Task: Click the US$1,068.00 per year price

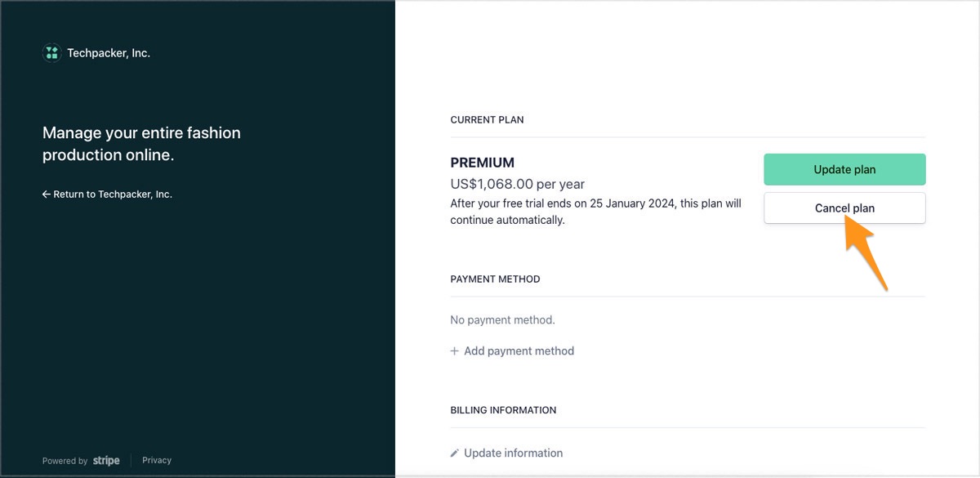Action: (517, 184)
